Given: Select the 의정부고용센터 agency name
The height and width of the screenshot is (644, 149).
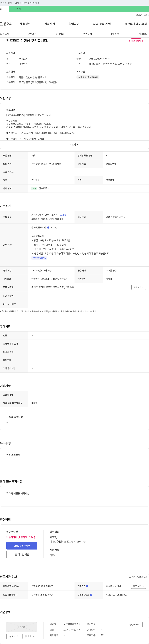Looking at the screenshot, I should click(113, 586).
